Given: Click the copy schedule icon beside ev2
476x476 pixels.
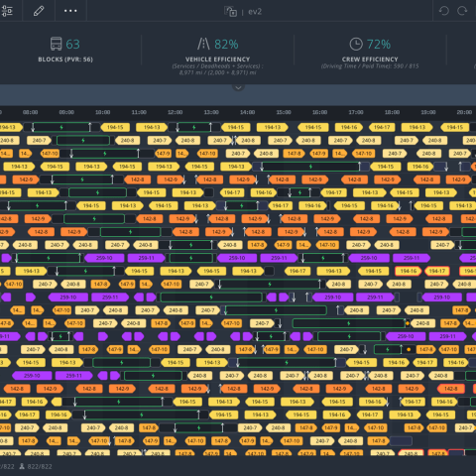Looking at the screenshot, I should pos(230,12).
